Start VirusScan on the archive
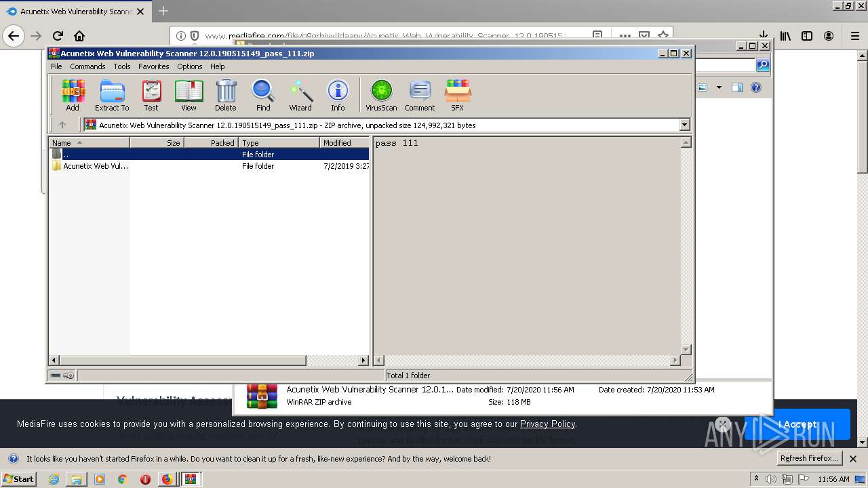The width and height of the screenshot is (868, 488). click(x=381, y=95)
